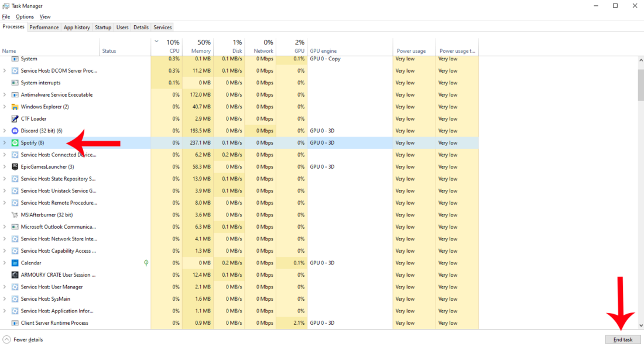Click the Discord (32 bit) app icon
This screenshot has height=350, width=644.
(x=15, y=130)
